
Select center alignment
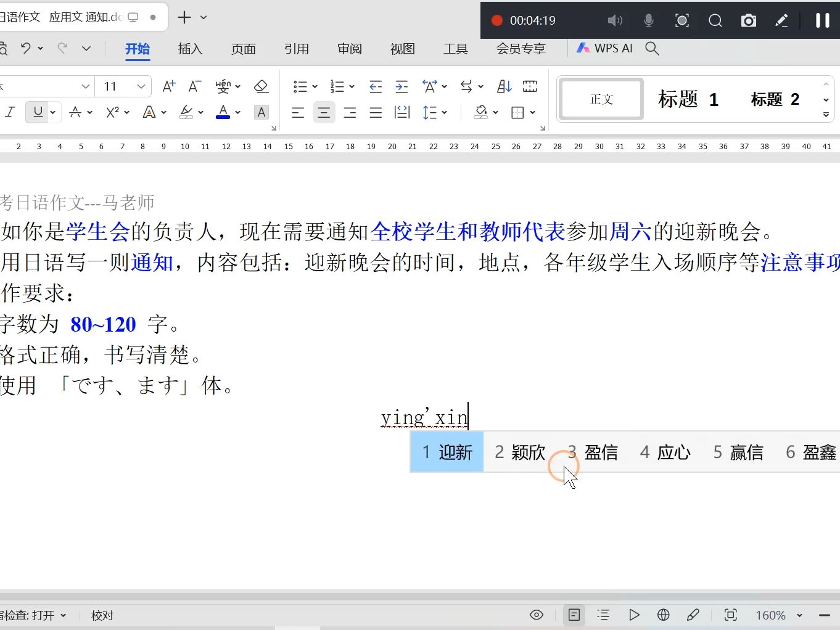point(324,112)
